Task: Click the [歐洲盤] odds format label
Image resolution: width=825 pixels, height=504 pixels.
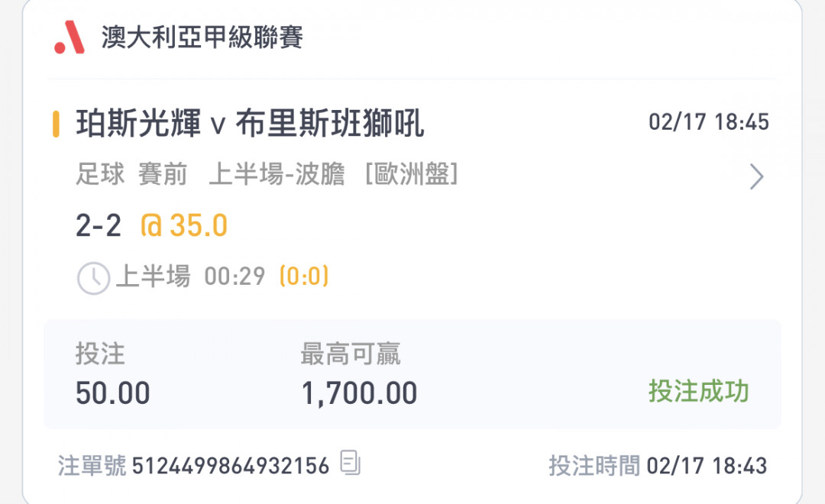Action: click(412, 174)
